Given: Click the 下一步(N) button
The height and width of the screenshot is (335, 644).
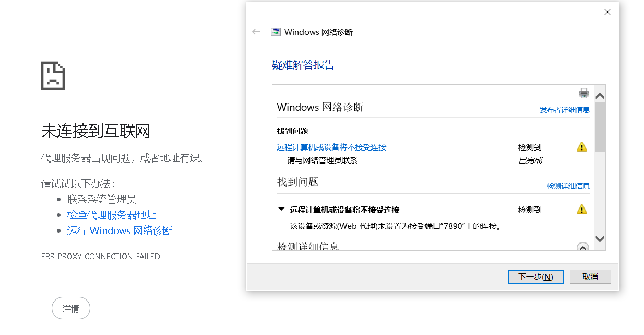Looking at the screenshot, I should pyautogui.click(x=535, y=276).
